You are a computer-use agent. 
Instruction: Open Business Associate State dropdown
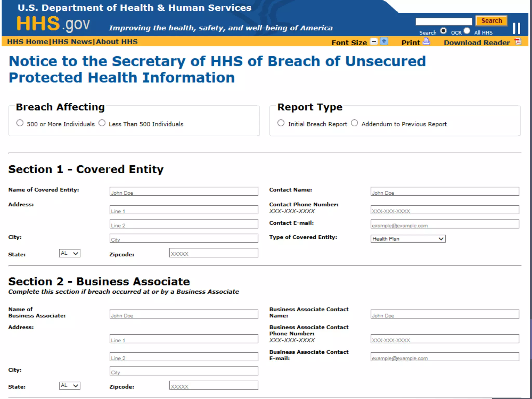point(70,386)
